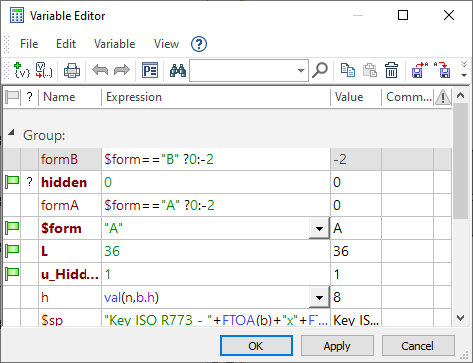Select the formB variable name
The image size is (473, 363).
59,159
